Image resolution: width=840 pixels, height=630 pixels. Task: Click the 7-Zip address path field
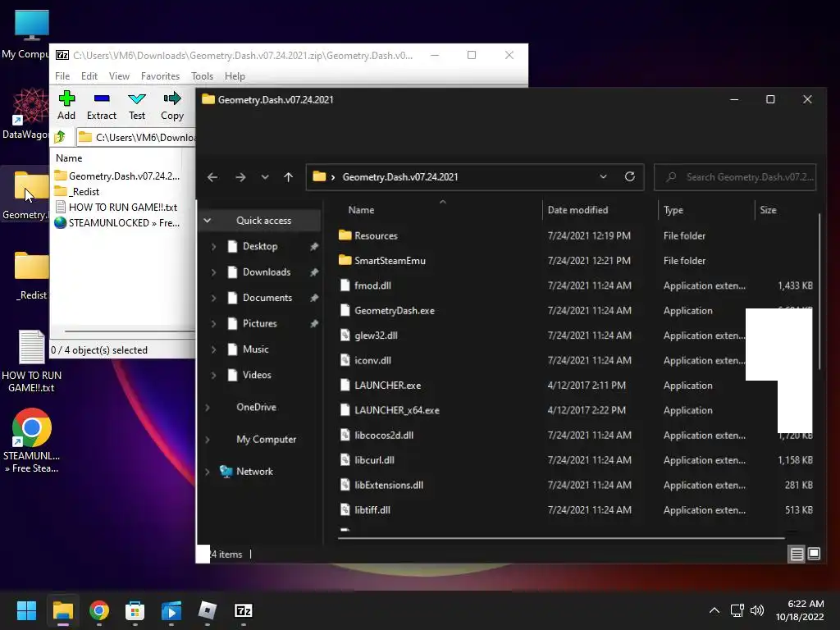click(x=136, y=137)
